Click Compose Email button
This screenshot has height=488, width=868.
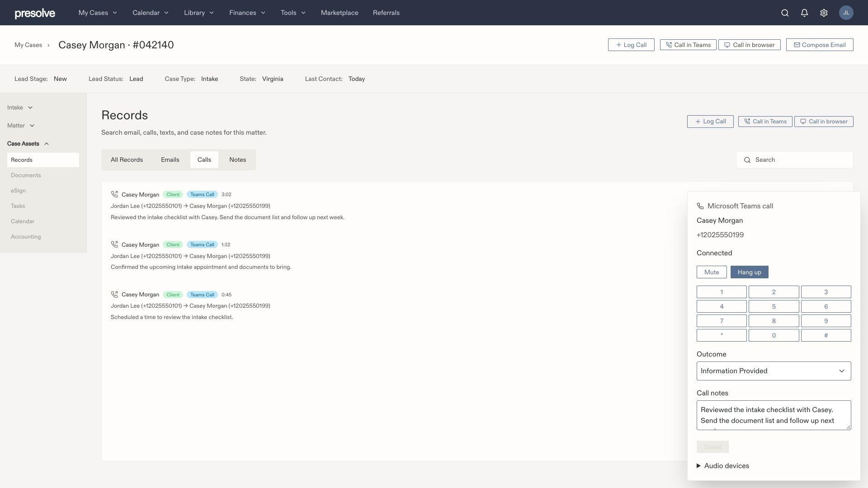tap(820, 45)
